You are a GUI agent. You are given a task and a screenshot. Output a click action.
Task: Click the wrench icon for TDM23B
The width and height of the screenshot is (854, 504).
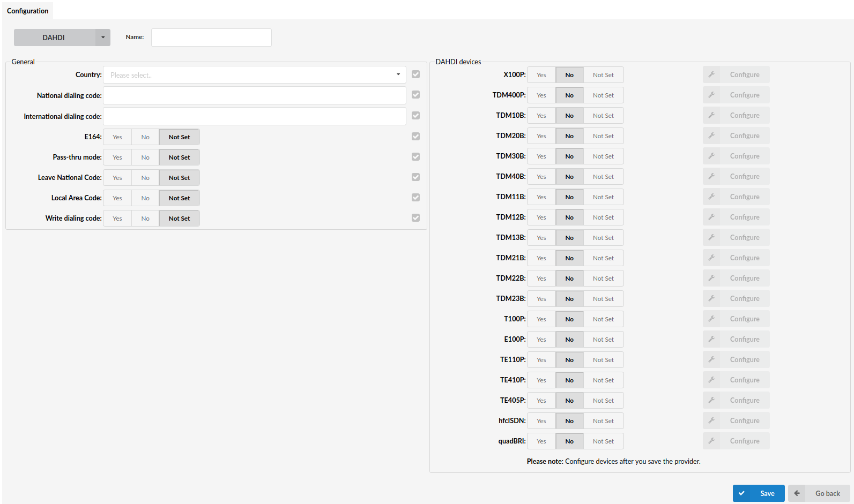[x=711, y=298]
